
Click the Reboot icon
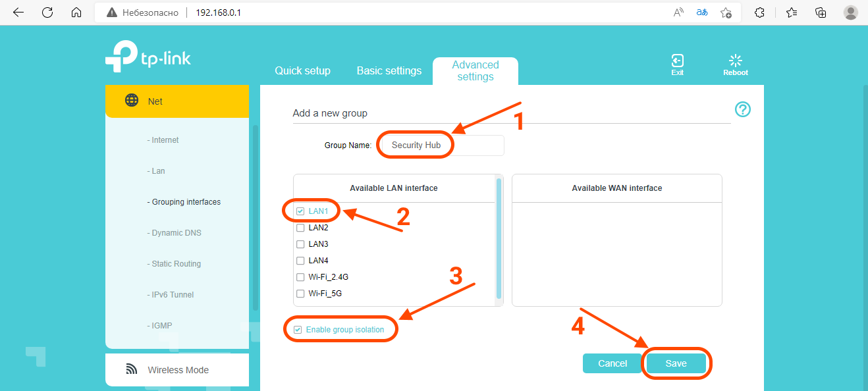[736, 61]
